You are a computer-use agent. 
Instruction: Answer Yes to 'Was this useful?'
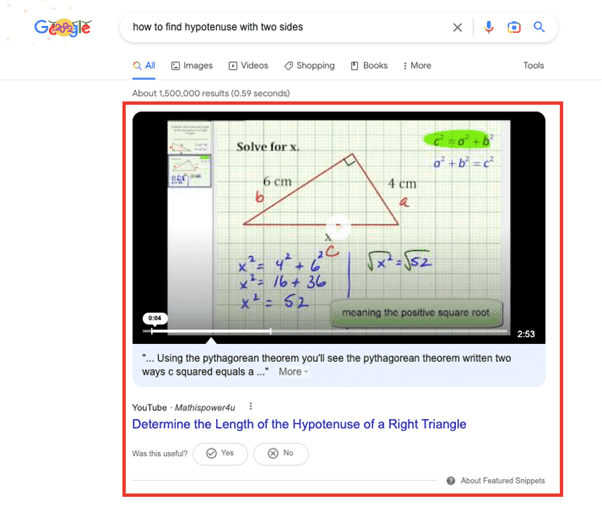pos(220,454)
